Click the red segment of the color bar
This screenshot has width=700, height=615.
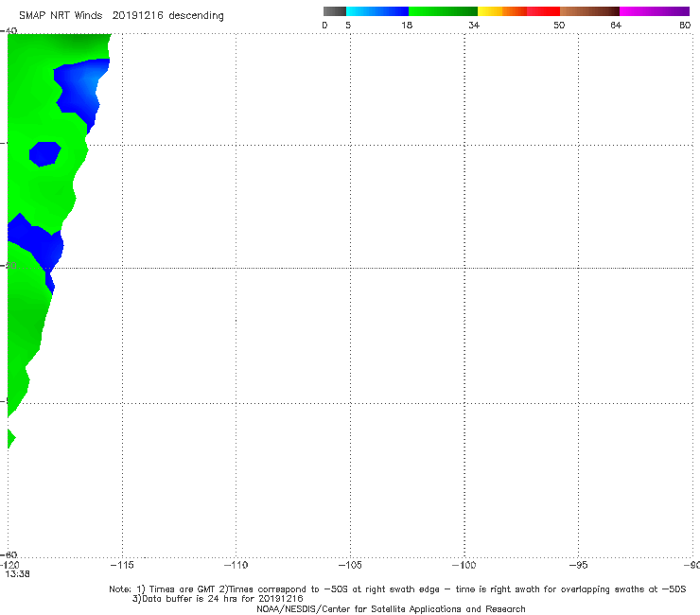(543, 11)
